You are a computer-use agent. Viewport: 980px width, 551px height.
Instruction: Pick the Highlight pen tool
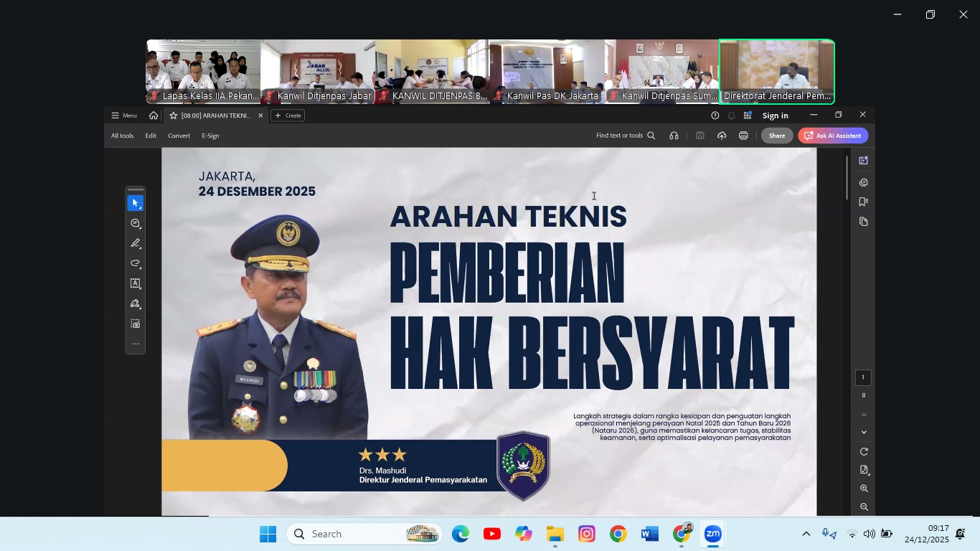tap(135, 243)
